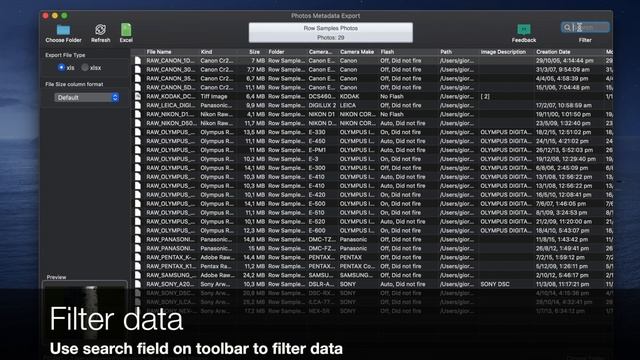Image resolution: width=640 pixels, height=360 pixels.
Task: Click the file icon of RAW_PENTAX_K- row
Action: coord(138,258)
